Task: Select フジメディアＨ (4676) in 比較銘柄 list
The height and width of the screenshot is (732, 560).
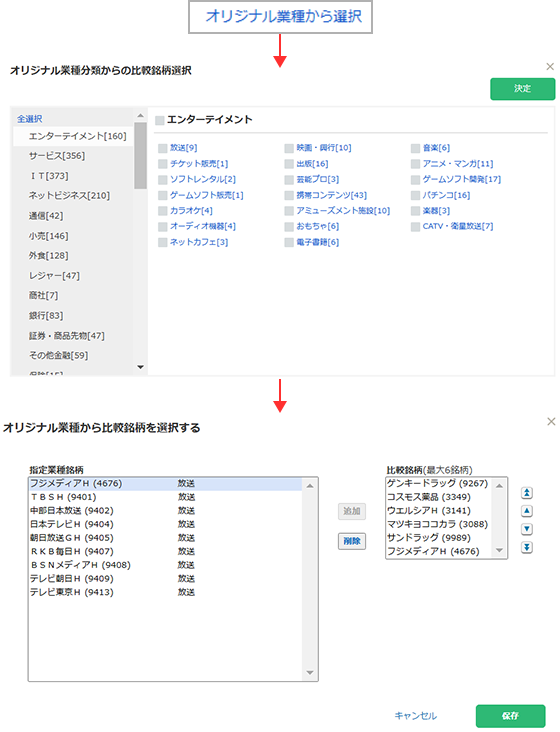Action: 440,551
